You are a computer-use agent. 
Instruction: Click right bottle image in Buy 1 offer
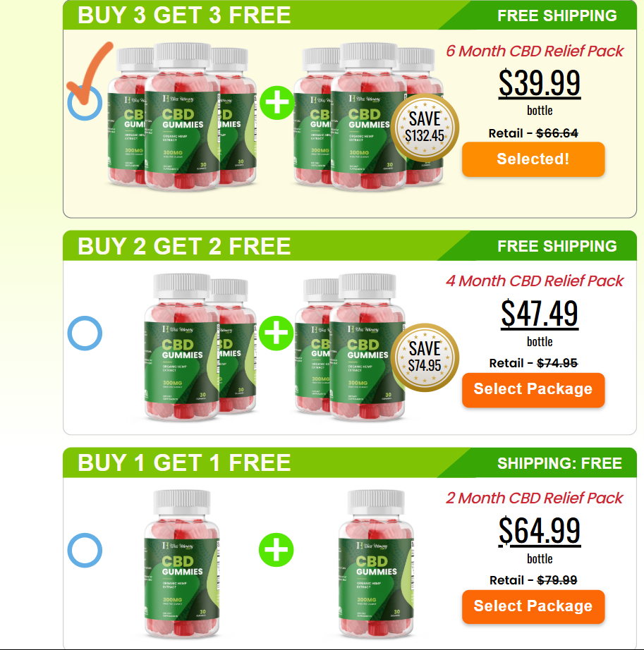point(376,564)
